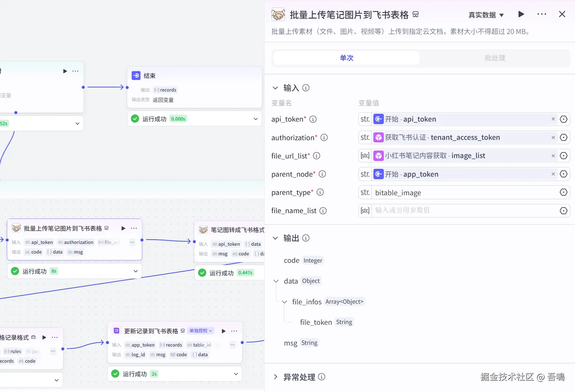Viewport: 575px width, 392px height.
Task: Run the 更新记录到飞书表格 node
Action: pyautogui.click(x=223, y=331)
